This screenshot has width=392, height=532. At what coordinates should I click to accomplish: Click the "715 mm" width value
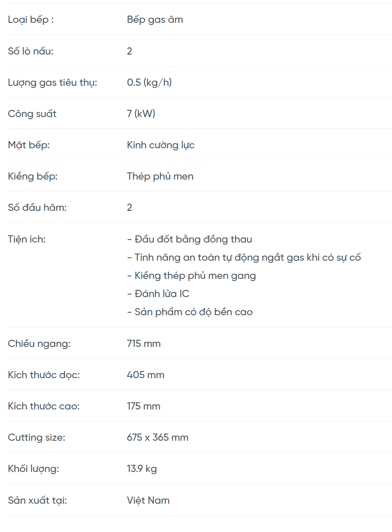click(x=144, y=344)
